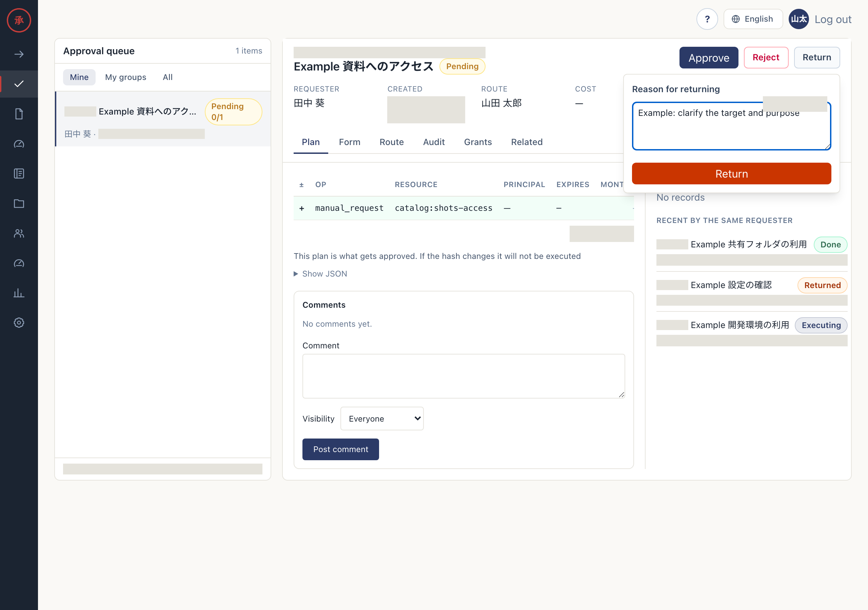Image resolution: width=868 pixels, height=610 pixels.
Task: Click the red 承 app logo
Action: coord(19,20)
